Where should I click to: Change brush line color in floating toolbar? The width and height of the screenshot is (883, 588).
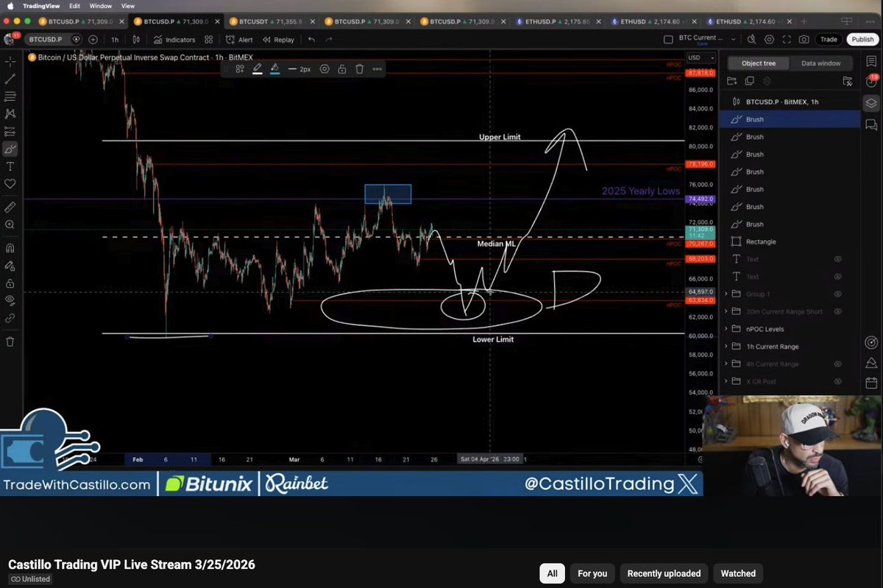point(258,68)
